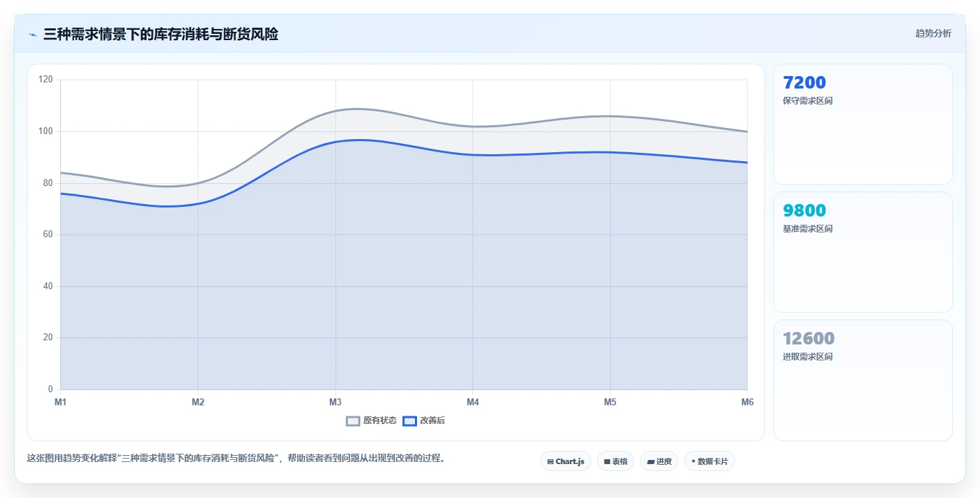This screenshot has height=498, width=980.
Task: Click the 100 y-axis value
Action: coord(46,131)
